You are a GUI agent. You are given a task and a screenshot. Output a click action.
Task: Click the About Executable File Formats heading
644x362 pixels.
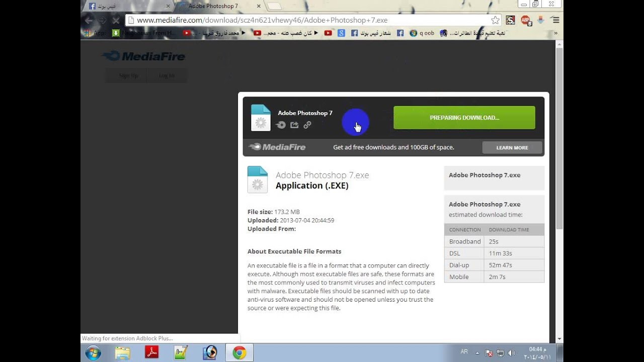point(294,251)
